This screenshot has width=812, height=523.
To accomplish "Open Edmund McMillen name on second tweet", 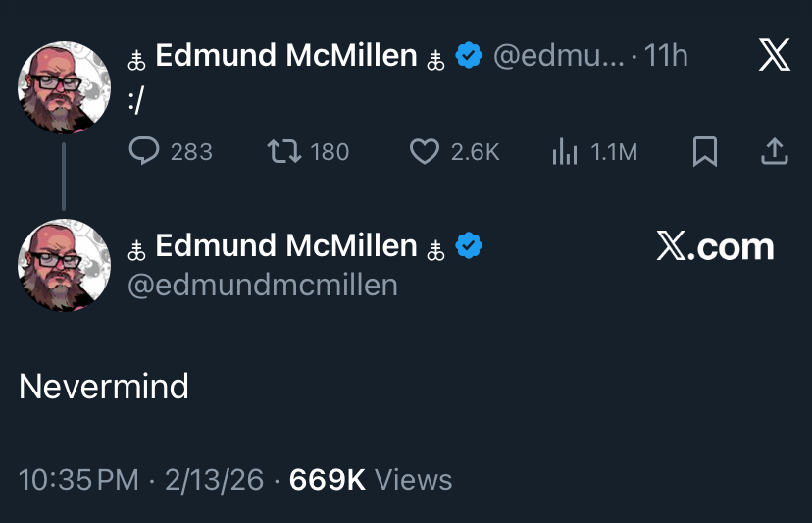I will pos(285,246).
